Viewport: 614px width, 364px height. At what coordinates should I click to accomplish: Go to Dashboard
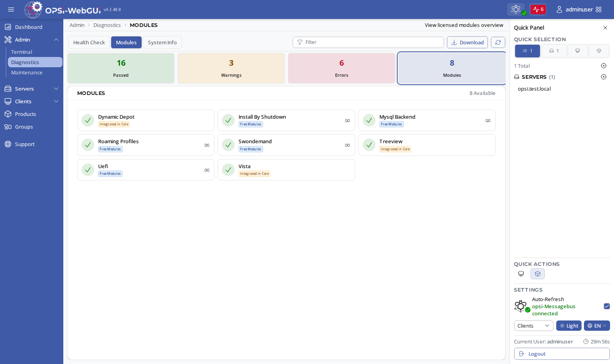[x=32, y=27]
